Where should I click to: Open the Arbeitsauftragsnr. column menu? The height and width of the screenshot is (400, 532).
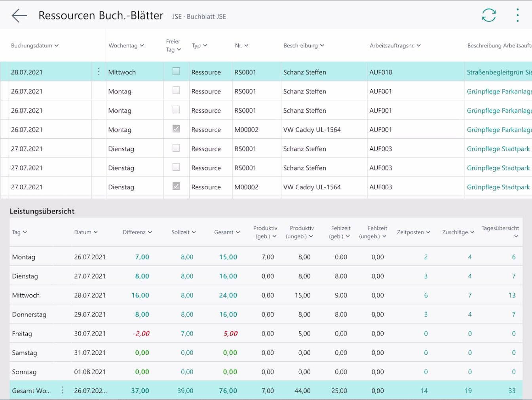coord(395,46)
